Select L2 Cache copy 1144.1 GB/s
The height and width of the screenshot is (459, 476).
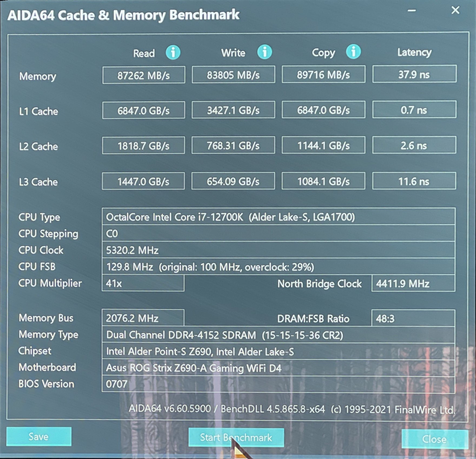(x=323, y=145)
